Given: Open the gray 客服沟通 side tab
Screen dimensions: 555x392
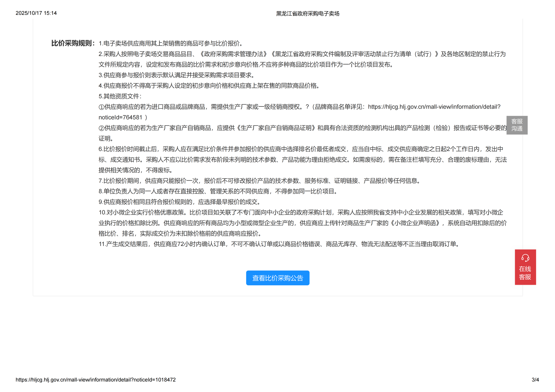Looking at the screenshot, I should [x=517, y=125].
